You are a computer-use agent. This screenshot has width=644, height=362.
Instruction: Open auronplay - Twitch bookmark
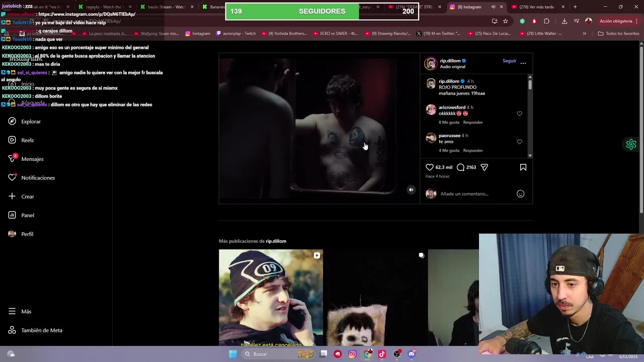tap(236, 34)
